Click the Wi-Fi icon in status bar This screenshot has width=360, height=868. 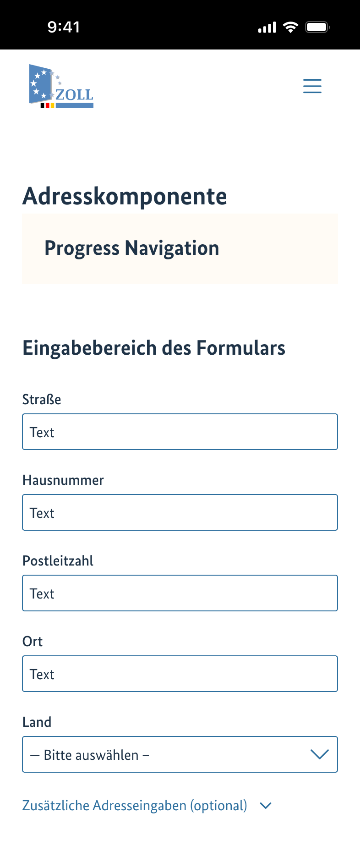tap(291, 27)
